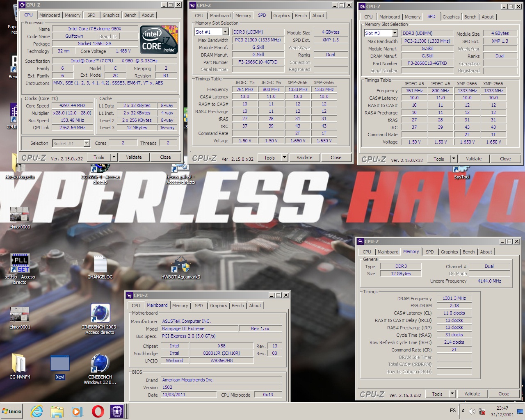Launch Opera from the taskbar
Image resolution: width=525 pixels, height=420 pixels.
point(98,411)
